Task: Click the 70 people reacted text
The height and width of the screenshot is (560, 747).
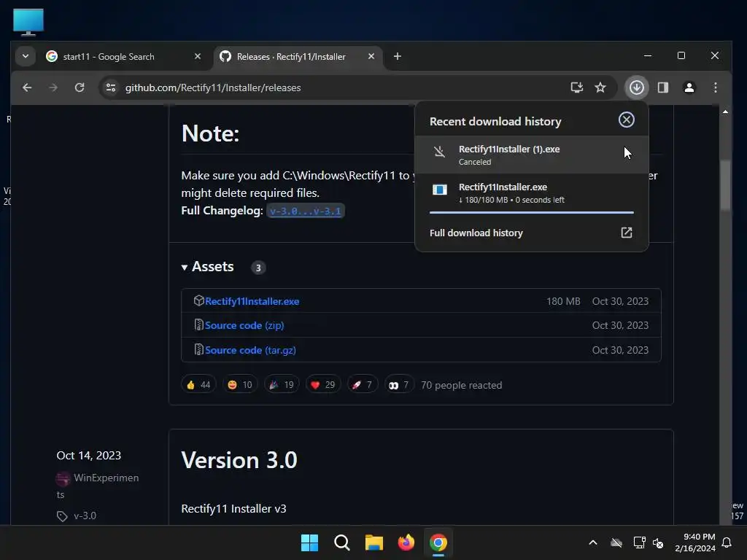Action: (462, 385)
